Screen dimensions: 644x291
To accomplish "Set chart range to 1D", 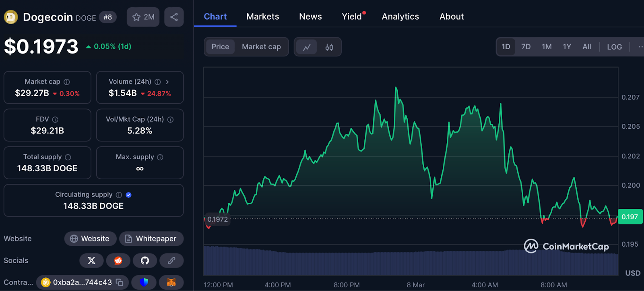I will 506,47.
